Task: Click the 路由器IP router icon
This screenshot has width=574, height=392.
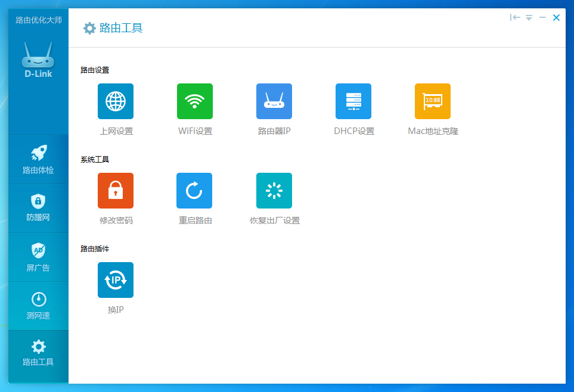Action: coord(274,101)
